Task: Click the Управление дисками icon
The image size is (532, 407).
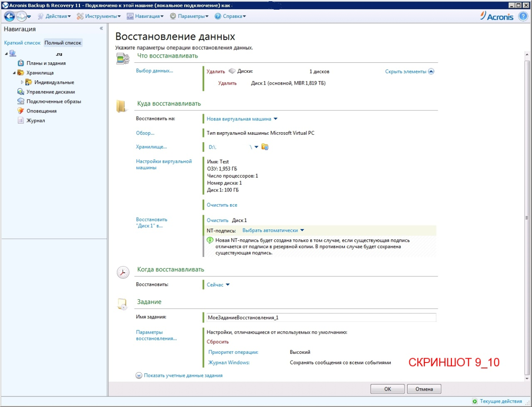Action: 21,92
